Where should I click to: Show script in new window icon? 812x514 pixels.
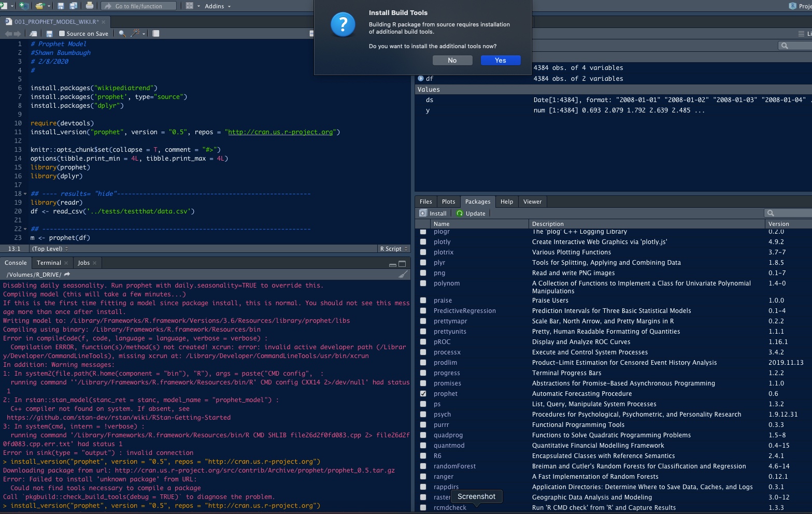(34, 33)
